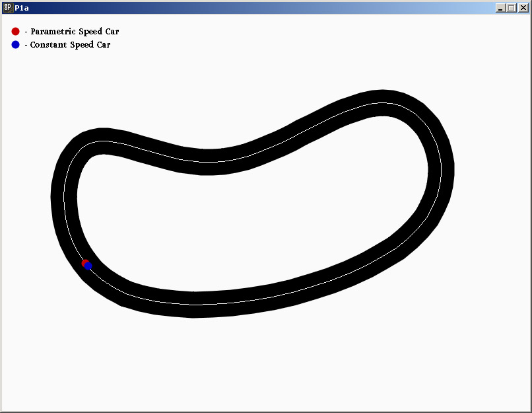Close the P1a window
Image resolution: width=532 pixels, height=413 pixels.
coord(523,8)
